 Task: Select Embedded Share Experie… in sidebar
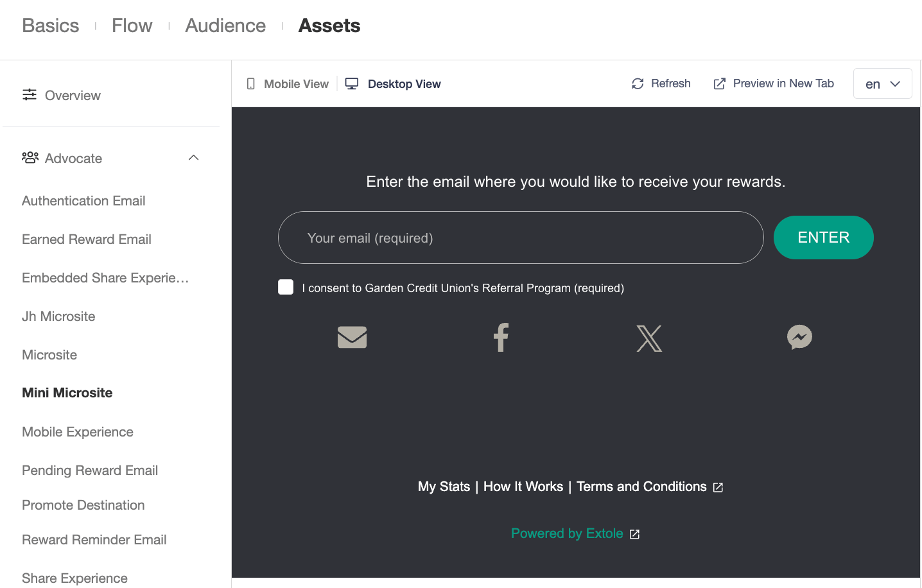coord(105,278)
